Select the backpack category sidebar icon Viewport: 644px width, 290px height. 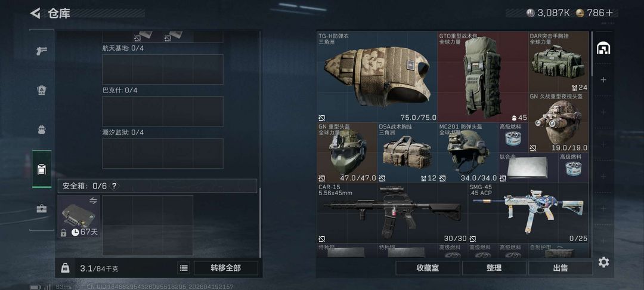pos(42,129)
